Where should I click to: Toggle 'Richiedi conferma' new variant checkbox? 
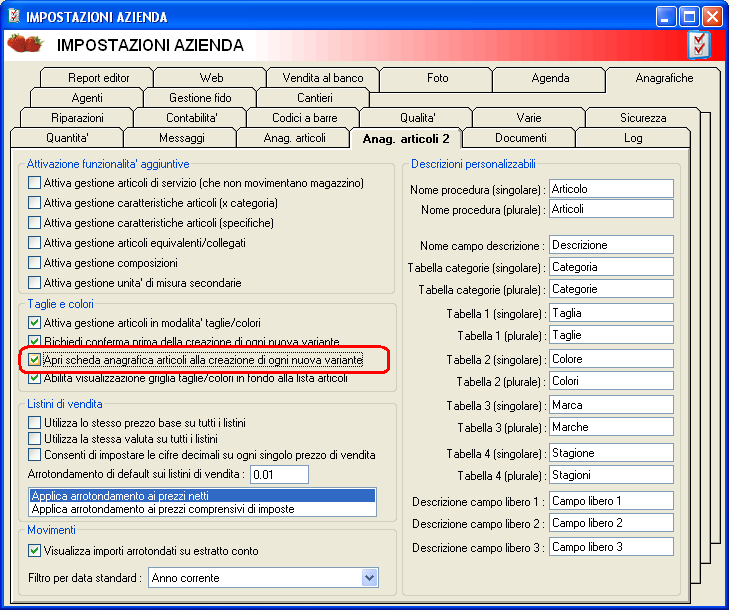point(34,341)
